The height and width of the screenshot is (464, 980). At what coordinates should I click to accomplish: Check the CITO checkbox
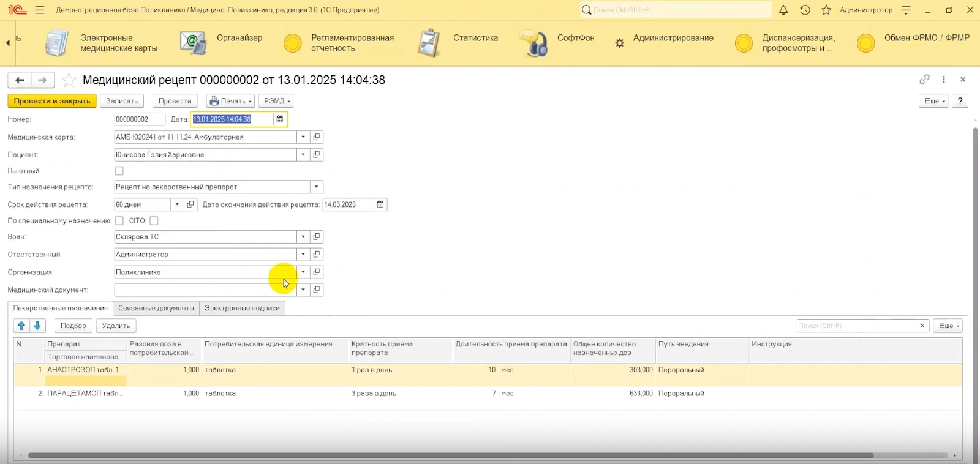pos(154,220)
